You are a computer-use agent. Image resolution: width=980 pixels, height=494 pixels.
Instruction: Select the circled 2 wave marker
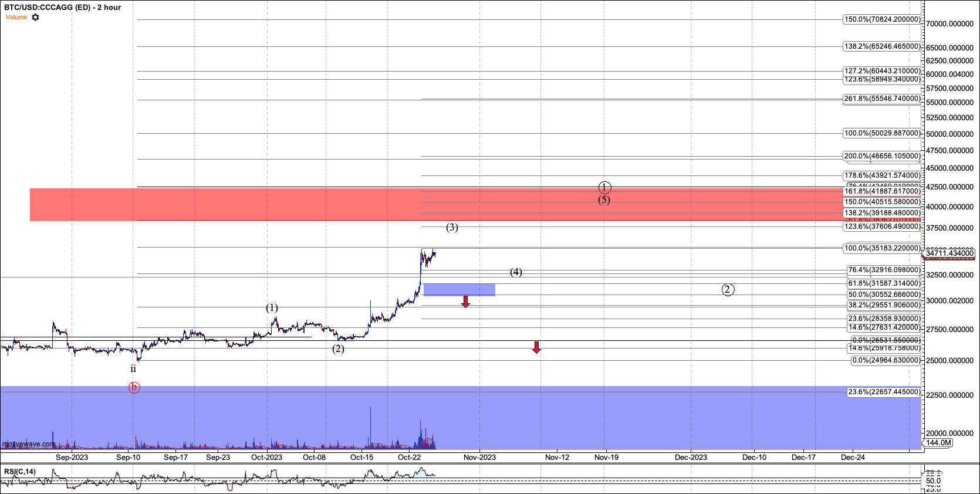click(728, 289)
